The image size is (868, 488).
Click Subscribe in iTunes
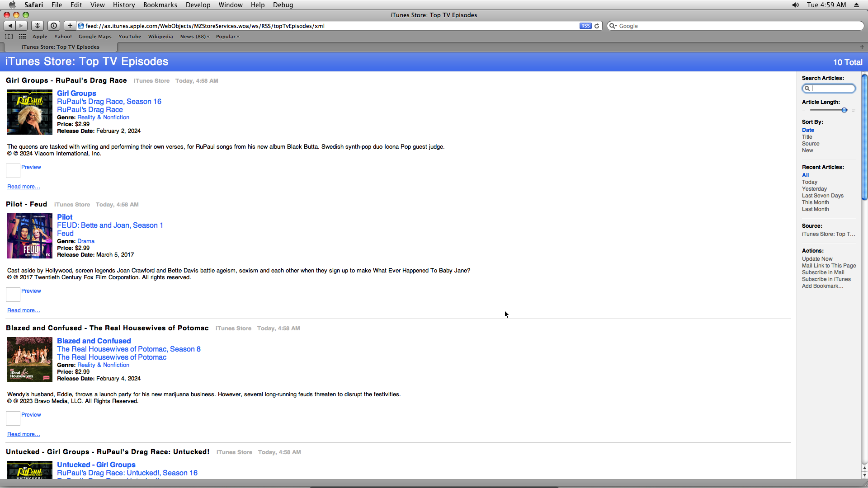[x=826, y=279]
